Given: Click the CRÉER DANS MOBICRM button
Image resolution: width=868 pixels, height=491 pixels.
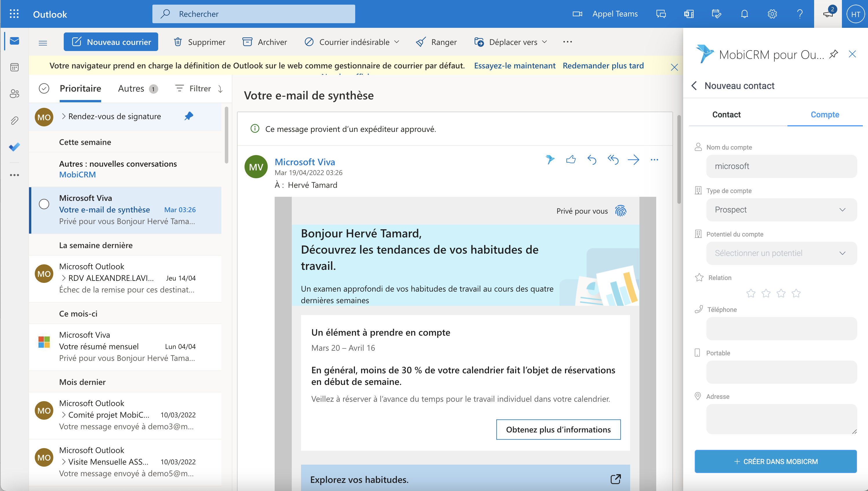Looking at the screenshot, I should (775, 461).
